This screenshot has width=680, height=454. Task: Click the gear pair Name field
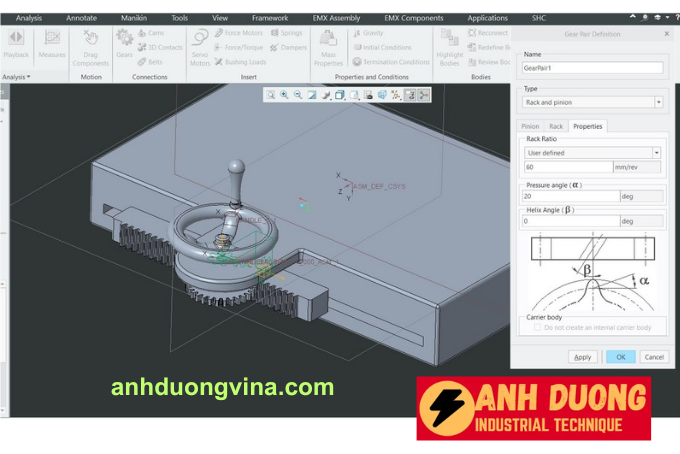tap(592, 68)
